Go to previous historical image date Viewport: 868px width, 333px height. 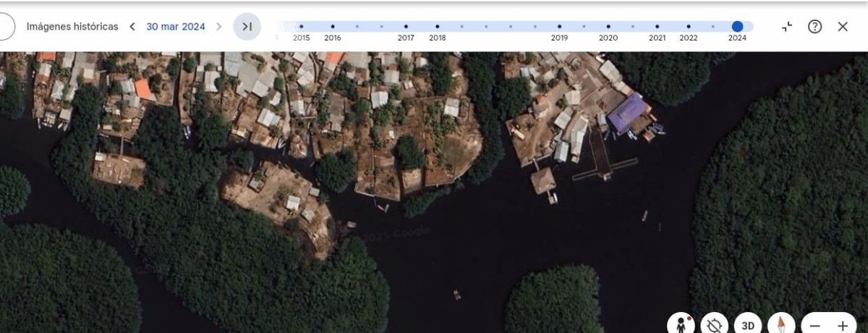(x=132, y=27)
